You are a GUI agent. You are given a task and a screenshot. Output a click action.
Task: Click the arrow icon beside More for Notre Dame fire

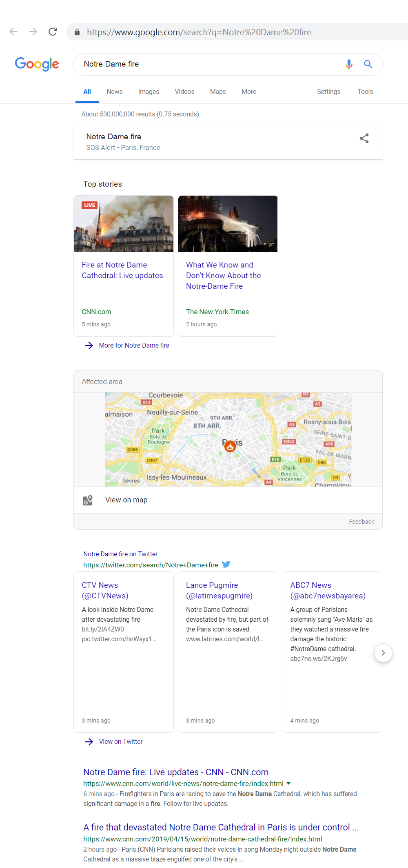(x=89, y=346)
